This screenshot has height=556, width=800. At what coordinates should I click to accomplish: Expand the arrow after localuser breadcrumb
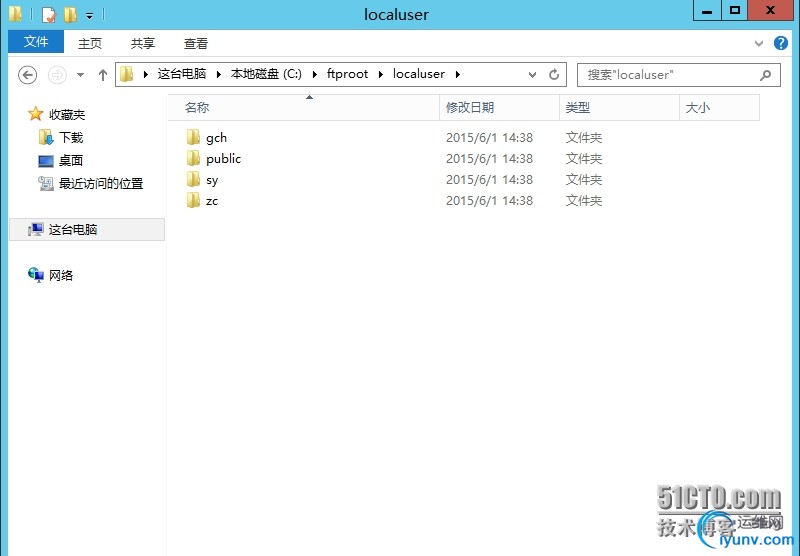(x=458, y=74)
